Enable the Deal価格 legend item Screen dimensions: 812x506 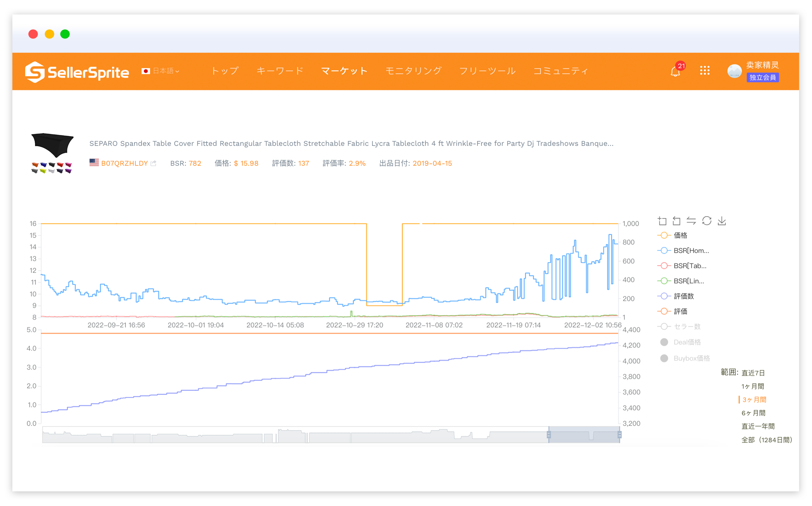680,342
